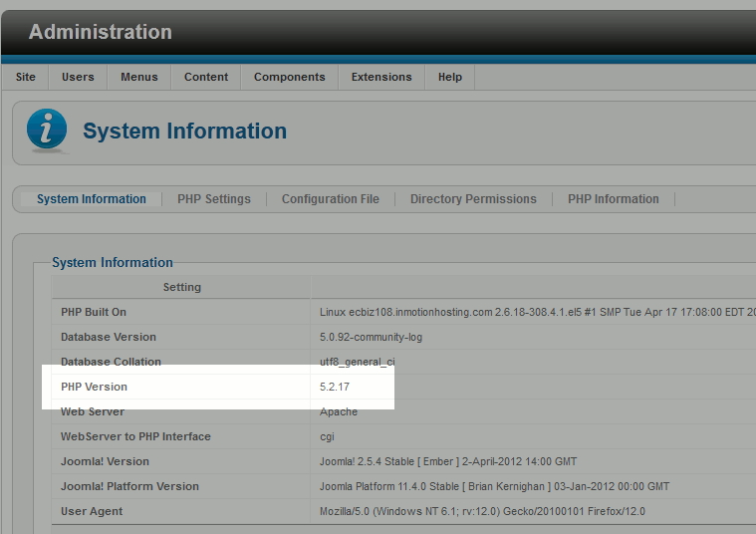This screenshot has height=534, width=756.
Task: Switch to the PHP Information tab
Action: [613, 199]
